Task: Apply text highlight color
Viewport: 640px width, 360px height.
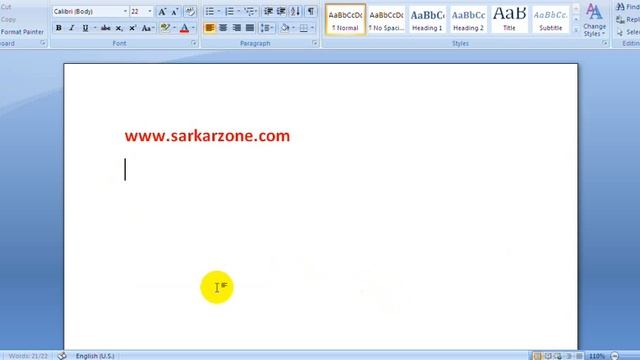Action: (165, 28)
